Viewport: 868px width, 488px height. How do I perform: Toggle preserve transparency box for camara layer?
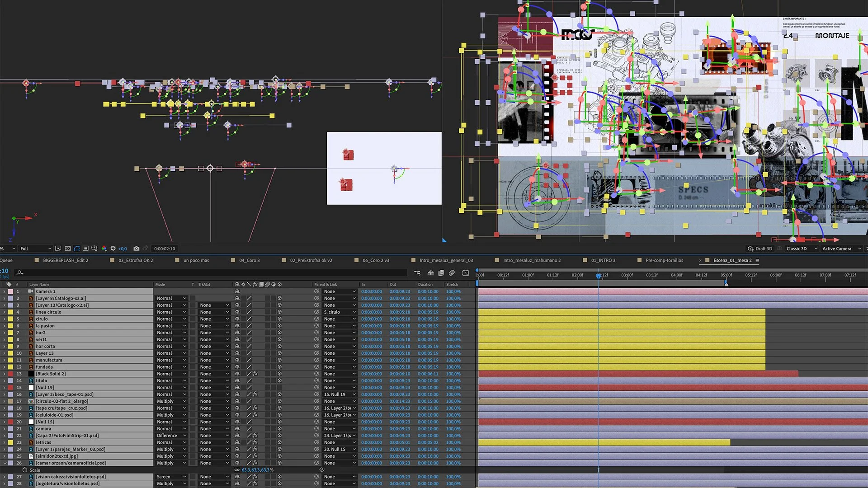[x=193, y=429]
